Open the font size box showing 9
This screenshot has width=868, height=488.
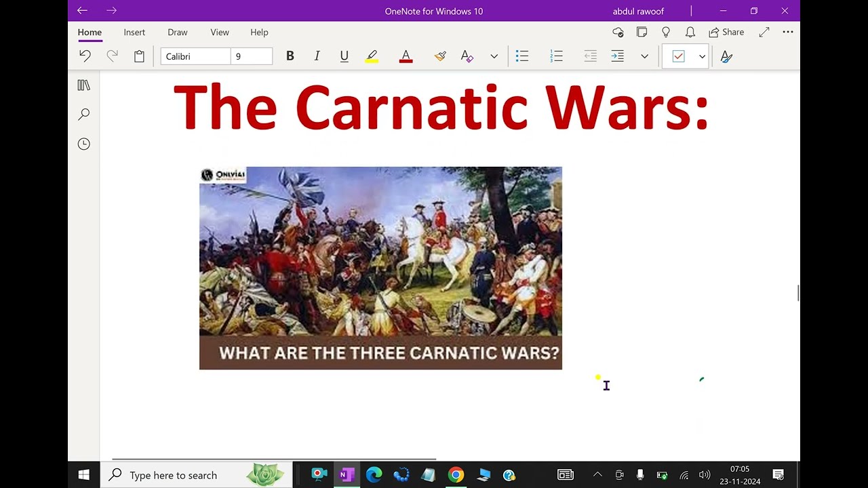[x=252, y=56]
